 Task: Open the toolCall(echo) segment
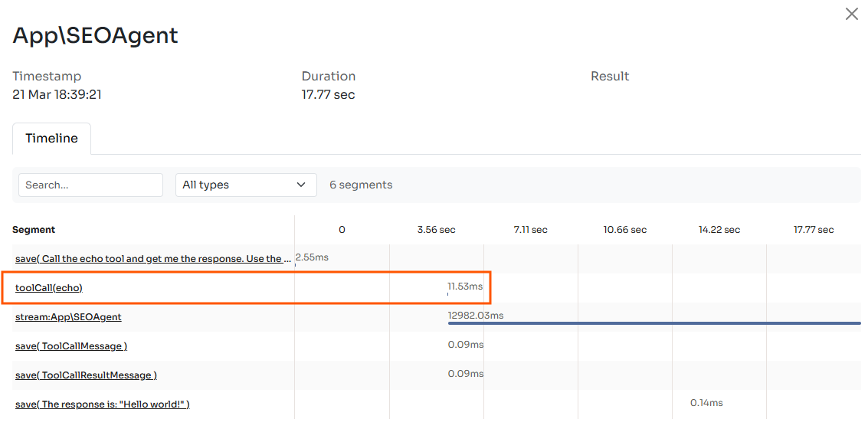[x=49, y=288]
